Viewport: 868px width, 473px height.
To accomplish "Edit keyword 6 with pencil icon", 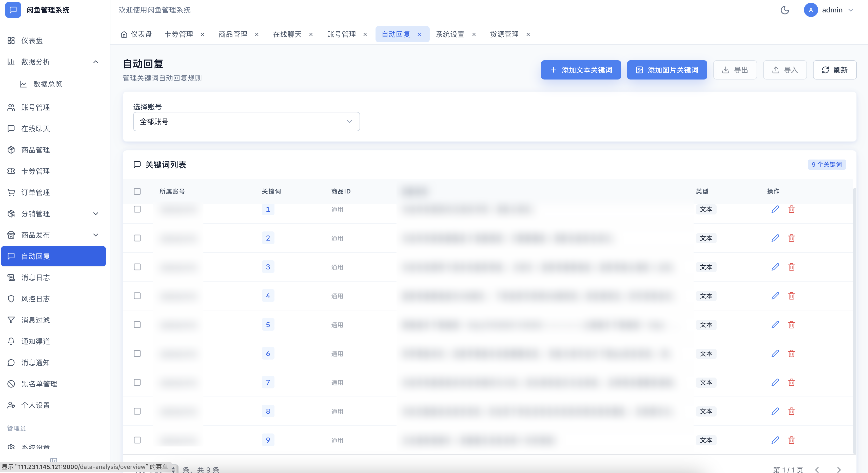I will (775, 353).
